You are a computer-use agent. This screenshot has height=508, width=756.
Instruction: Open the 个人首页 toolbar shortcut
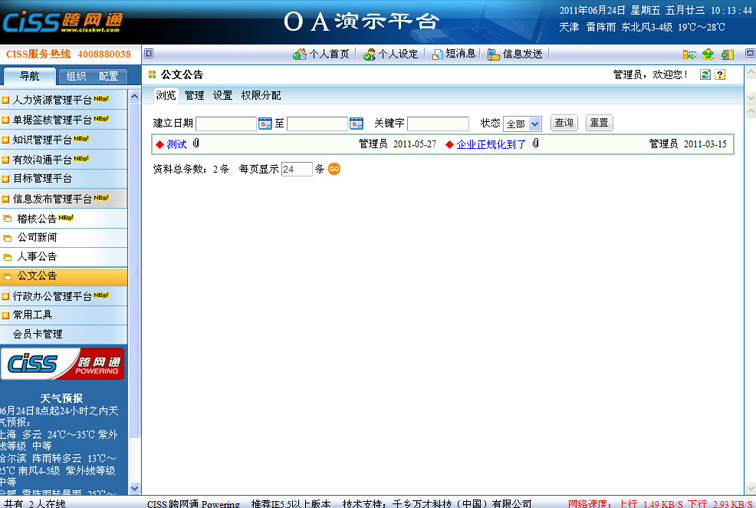point(321,54)
